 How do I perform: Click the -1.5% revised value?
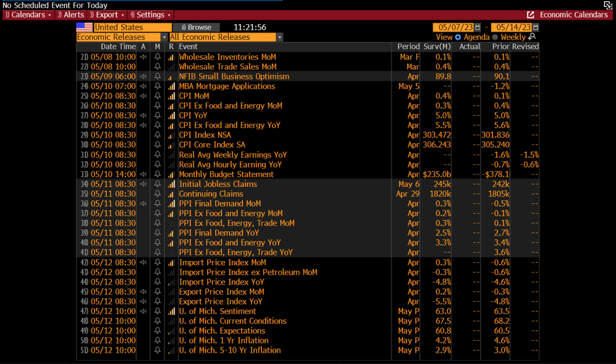point(529,155)
